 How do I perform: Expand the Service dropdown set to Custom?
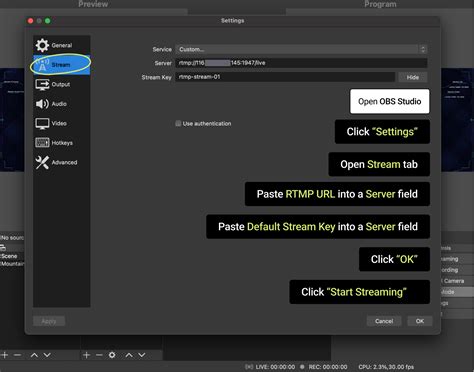[301, 49]
